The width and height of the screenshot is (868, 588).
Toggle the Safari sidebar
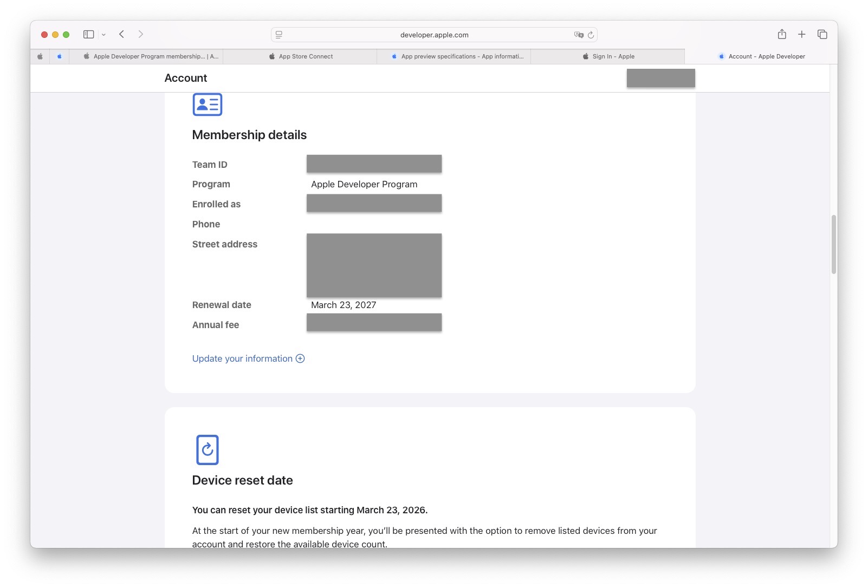click(88, 35)
